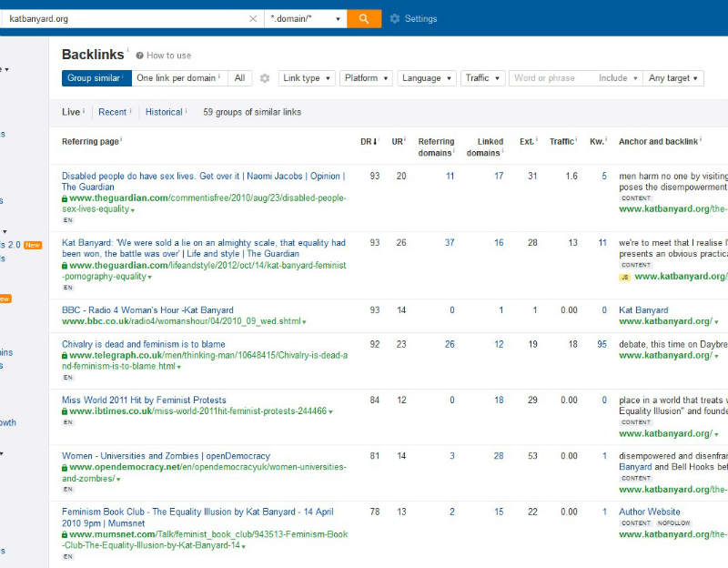Click EN language tag under telegraph URL
Image resolution: width=728 pixels, height=568 pixels.
68,378
